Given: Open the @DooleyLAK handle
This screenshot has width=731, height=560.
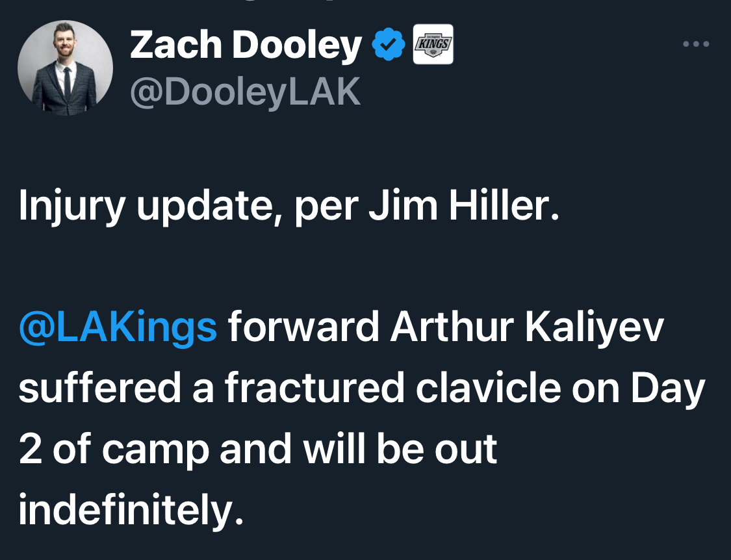Looking at the screenshot, I should [245, 92].
